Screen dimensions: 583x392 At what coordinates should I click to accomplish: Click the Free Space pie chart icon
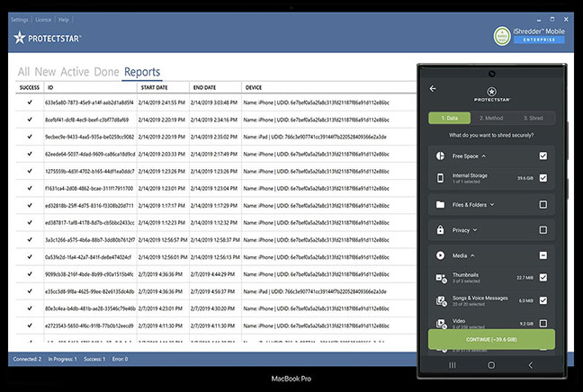click(441, 156)
